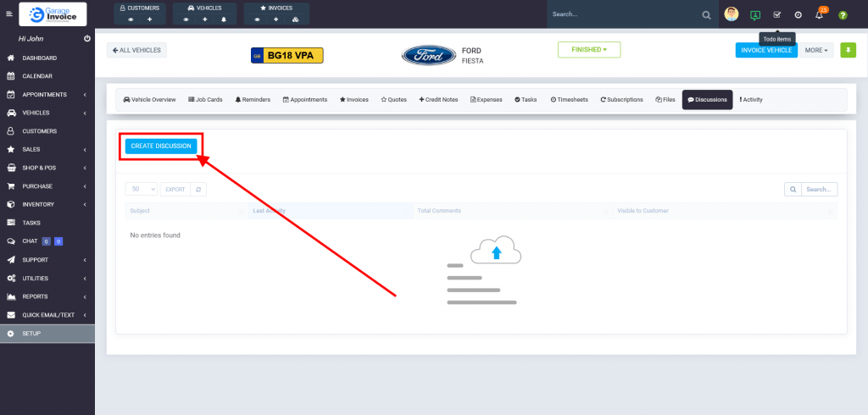Go back via ALL VEHICLES button
Viewport: 868px width, 415px height.
point(136,50)
